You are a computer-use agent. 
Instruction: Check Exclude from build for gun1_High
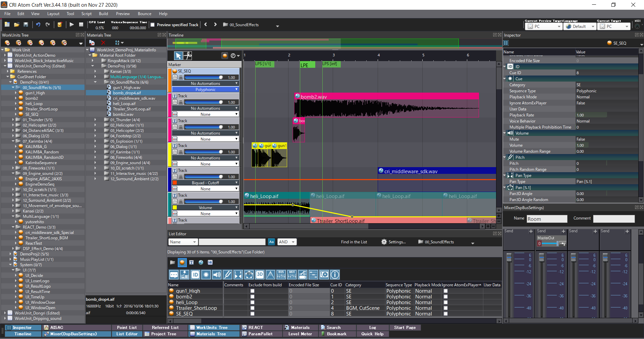(x=252, y=291)
